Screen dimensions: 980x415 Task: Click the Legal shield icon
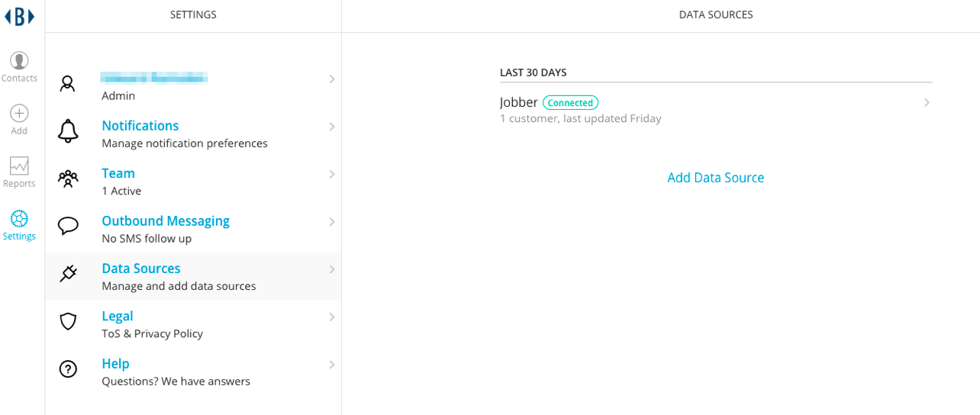pos(68,321)
